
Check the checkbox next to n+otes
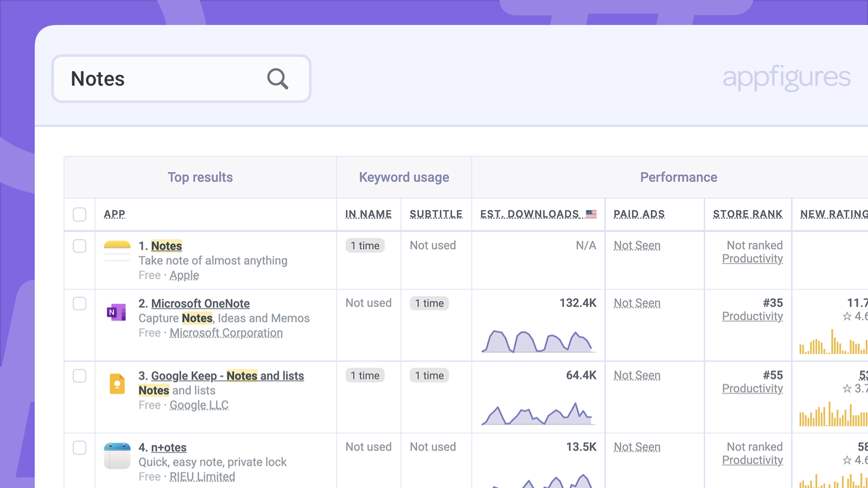pyautogui.click(x=79, y=448)
